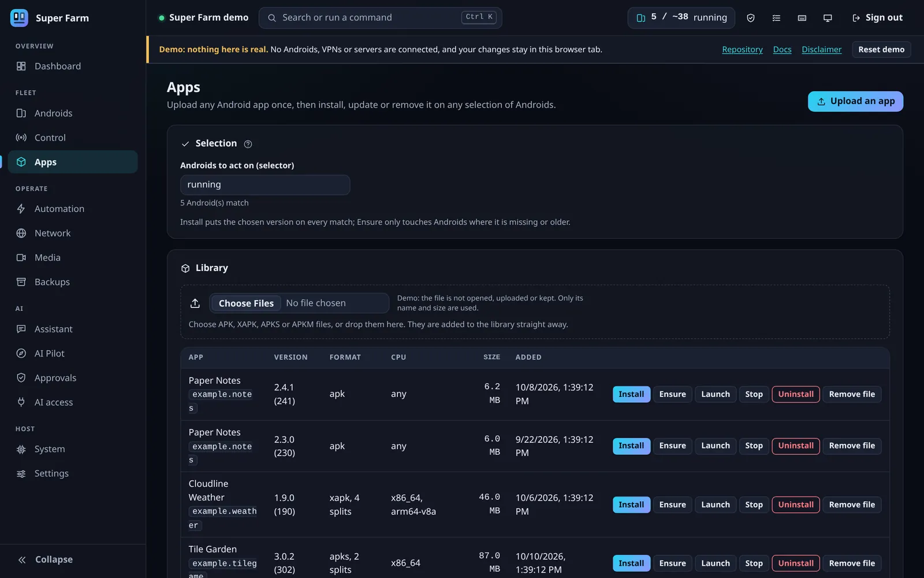
Task: Uninstall Tile Garden
Action: click(795, 563)
